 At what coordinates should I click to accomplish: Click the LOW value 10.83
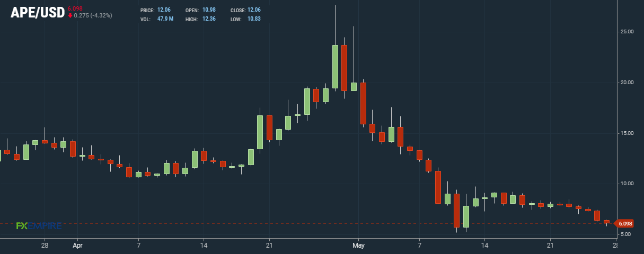(253, 19)
